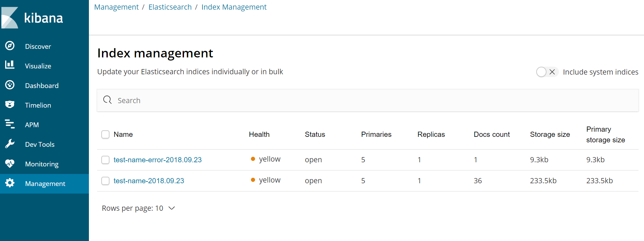The image size is (644, 241).
Task: Click the Dev Tools wrench icon
Action: coord(10,144)
